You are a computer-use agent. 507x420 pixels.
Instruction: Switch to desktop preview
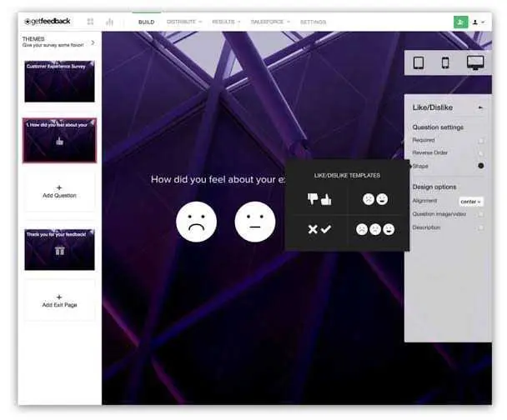coord(475,62)
